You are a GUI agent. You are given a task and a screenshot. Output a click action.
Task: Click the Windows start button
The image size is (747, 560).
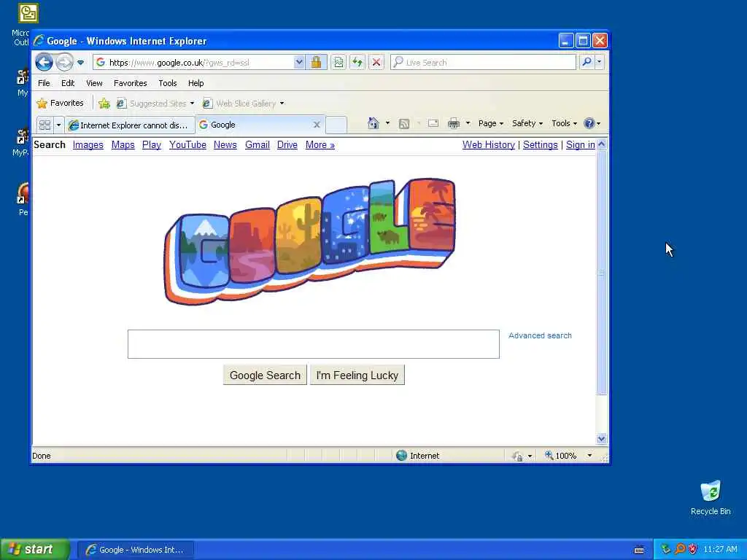click(35, 549)
